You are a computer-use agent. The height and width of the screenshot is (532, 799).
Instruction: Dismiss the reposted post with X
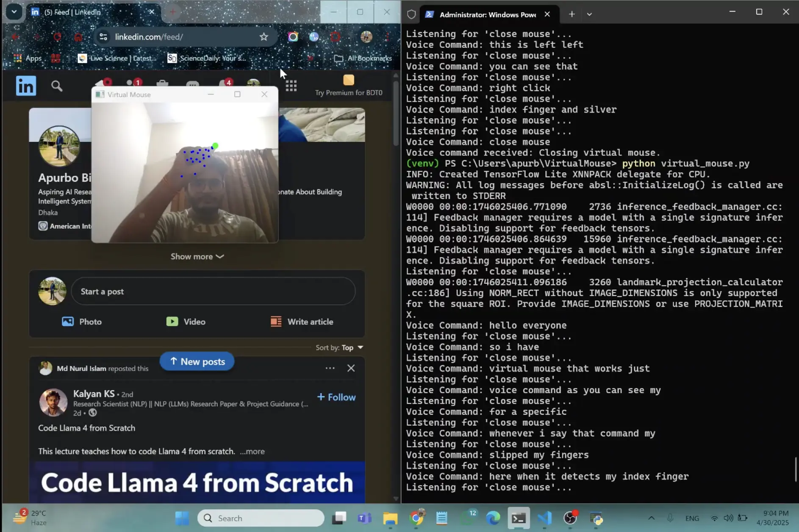coord(351,368)
